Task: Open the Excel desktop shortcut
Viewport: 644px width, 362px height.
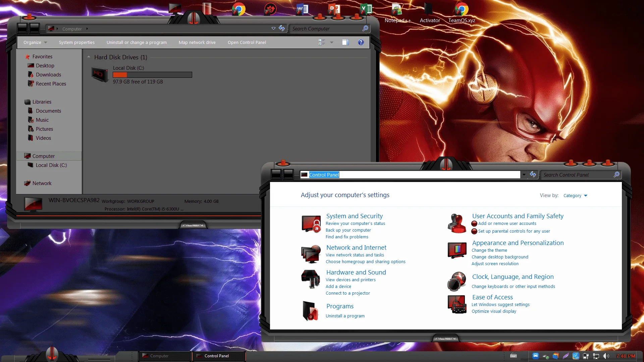Action: coord(366,9)
